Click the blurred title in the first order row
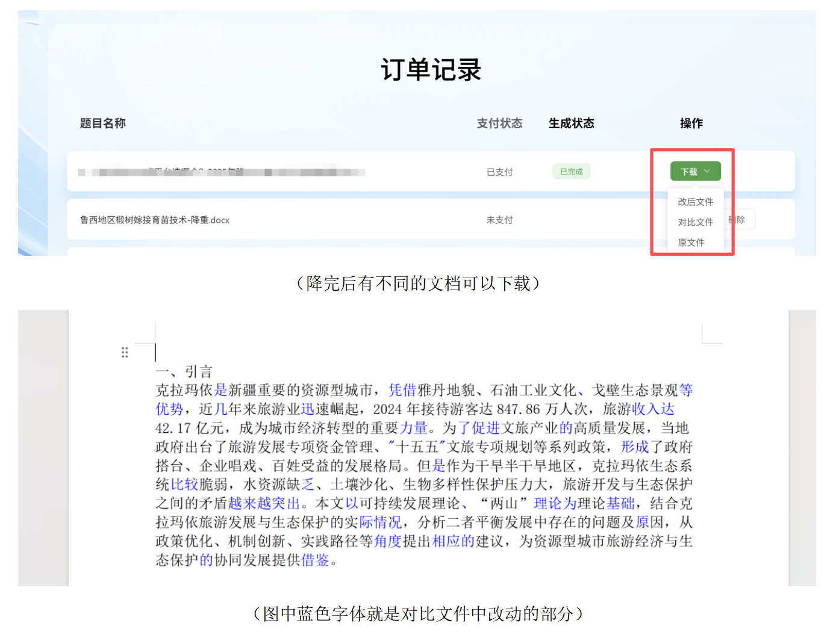The width and height of the screenshot is (836, 644). pyautogui.click(x=221, y=172)
